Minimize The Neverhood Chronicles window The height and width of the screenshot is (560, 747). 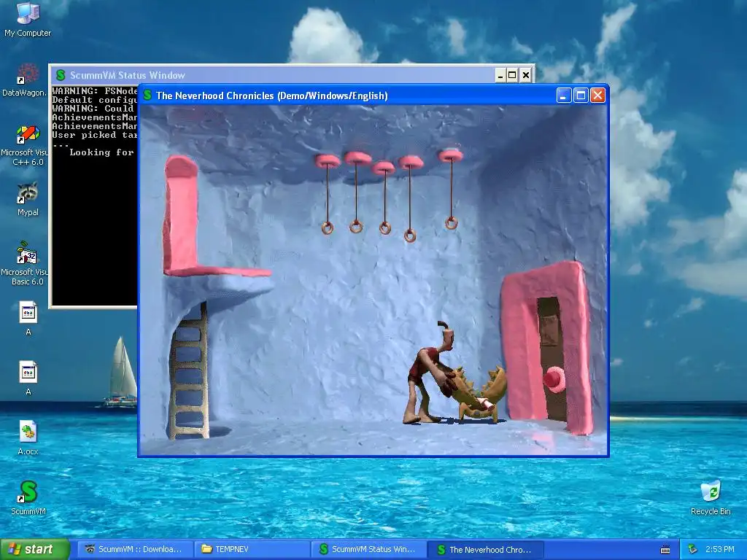point(564,96)
